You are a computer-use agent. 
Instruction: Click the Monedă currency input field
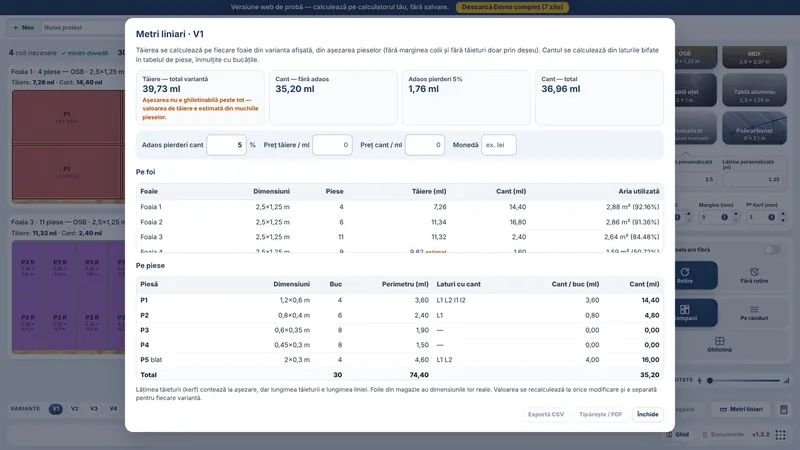click(498, 145)
